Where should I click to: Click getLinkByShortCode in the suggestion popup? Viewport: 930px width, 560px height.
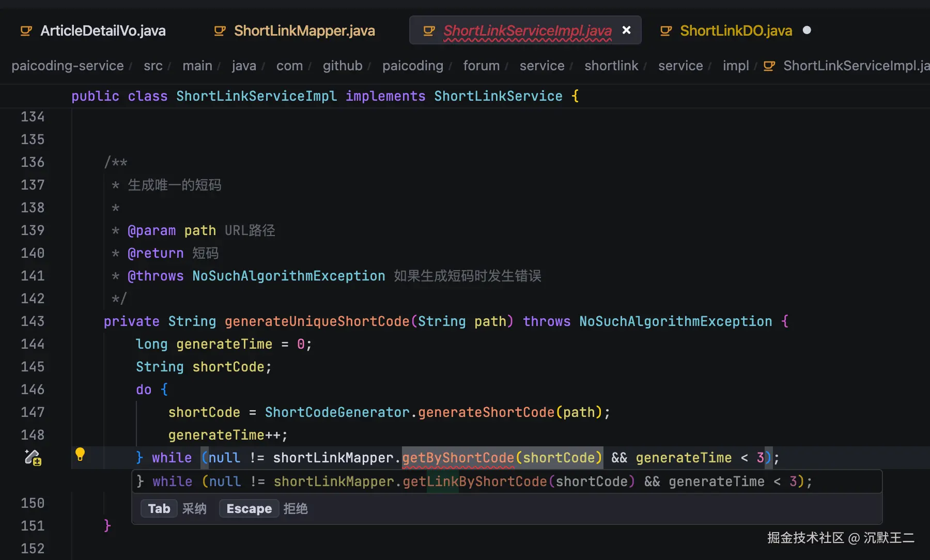coord(475,481)
